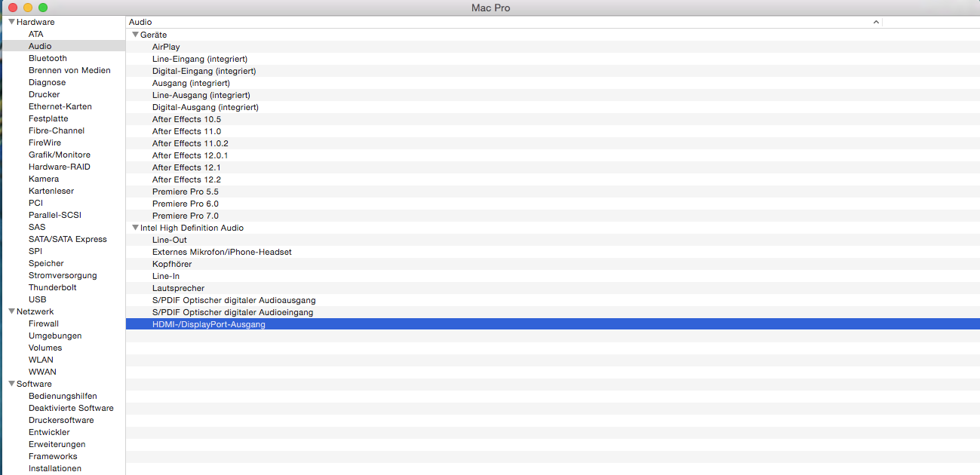Screen dimensions: 980x475
Task: Select Deaktivierte Software entry
Action: pos(71,408)
